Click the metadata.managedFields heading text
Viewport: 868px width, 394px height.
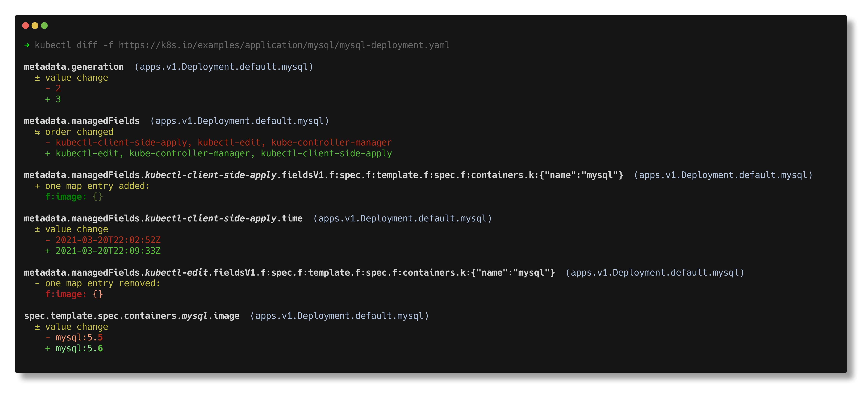point(81,121)
